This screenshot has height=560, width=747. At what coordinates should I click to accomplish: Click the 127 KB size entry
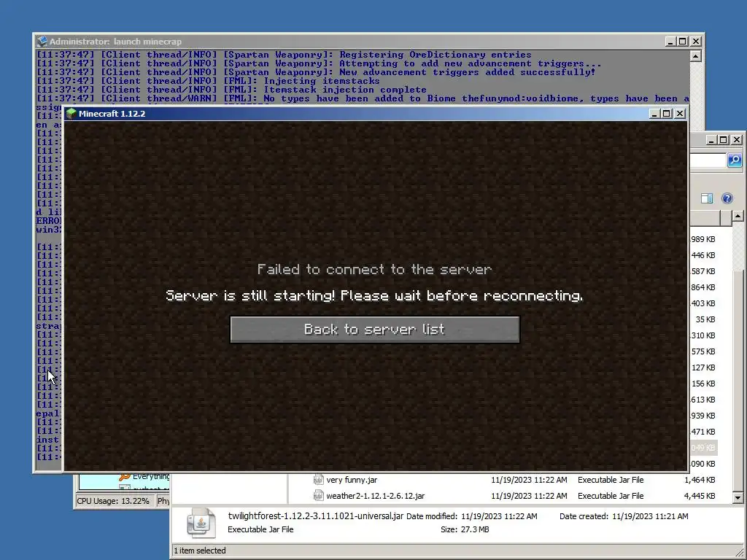click(x=703, y=367)
